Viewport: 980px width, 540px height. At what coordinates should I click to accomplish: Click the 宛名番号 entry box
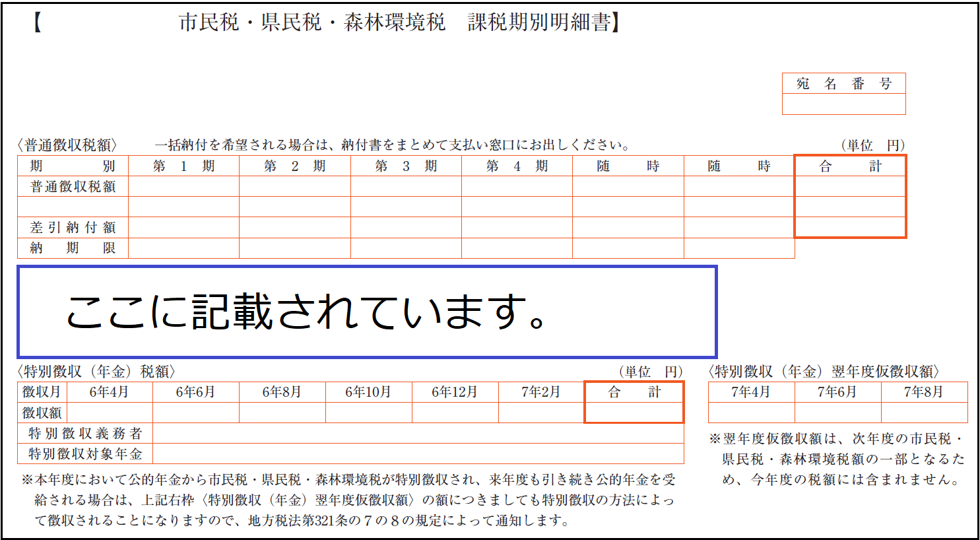pos(843,104)
